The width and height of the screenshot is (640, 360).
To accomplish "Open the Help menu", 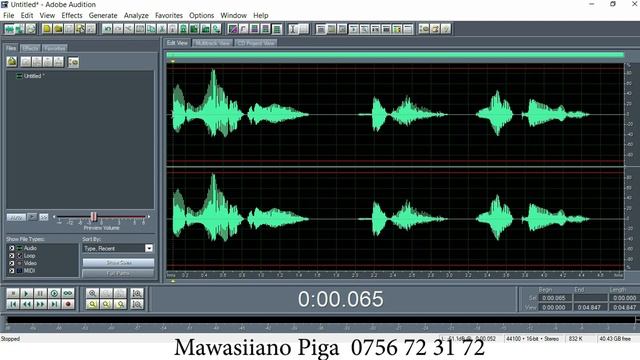I will click(261, 16).
